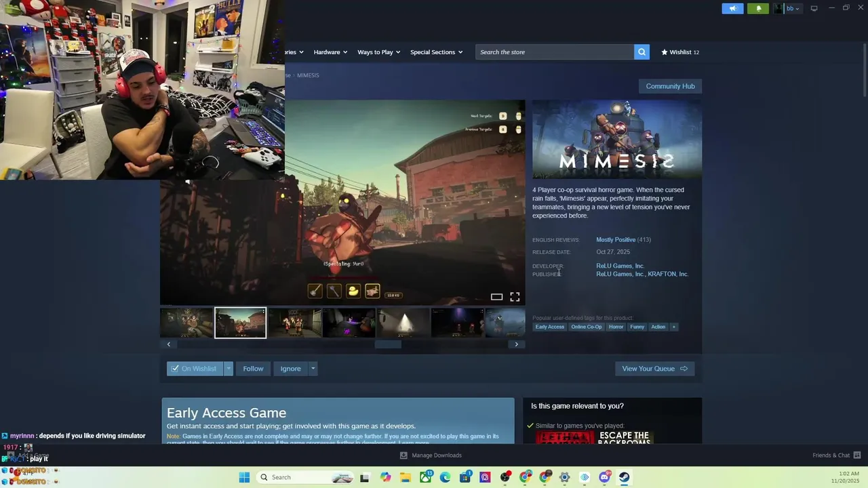Expand the Hardware store menu
This screenshot has width=868, height=488.
[x=330, y=52]
